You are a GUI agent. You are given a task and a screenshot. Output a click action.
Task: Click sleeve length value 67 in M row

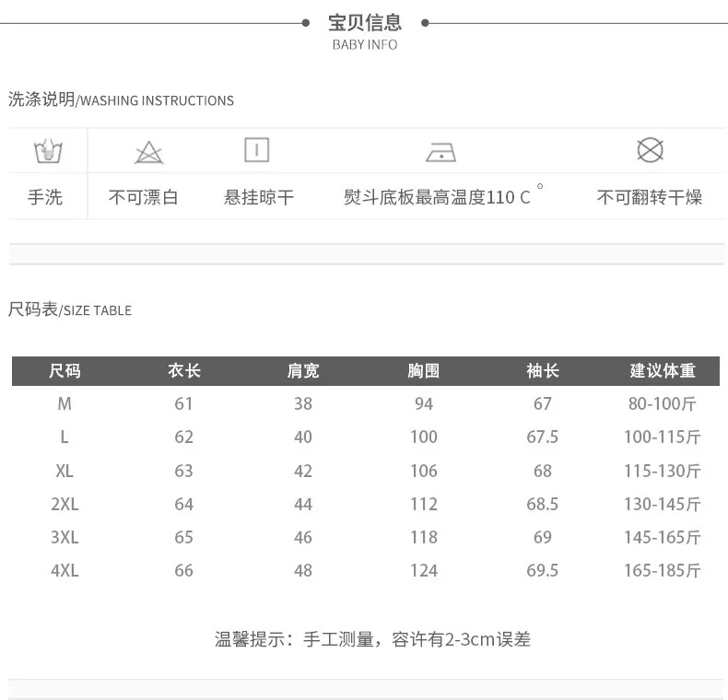coord(543,403)
